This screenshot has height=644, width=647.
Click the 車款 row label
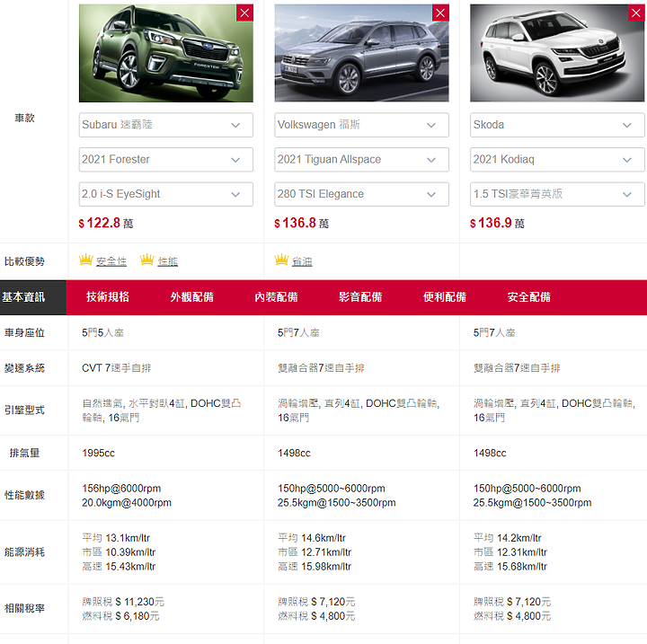click(25, 119)
